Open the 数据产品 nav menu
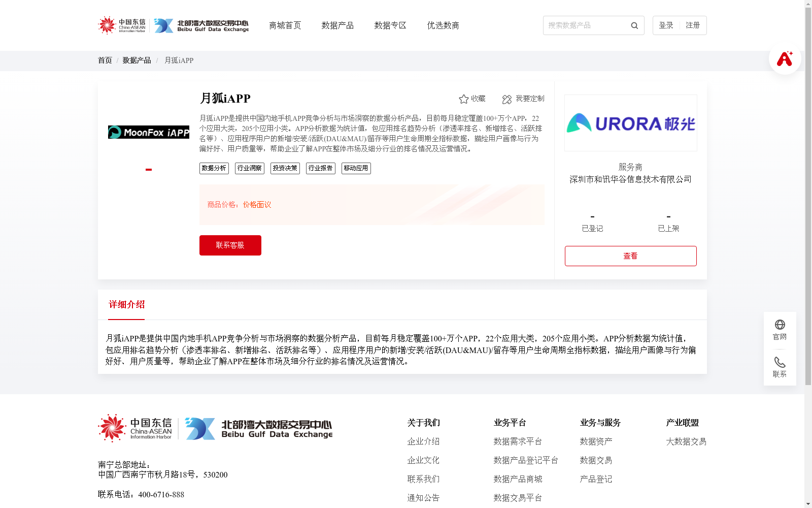This screenshot has height=508, width=812. [337, 25]
